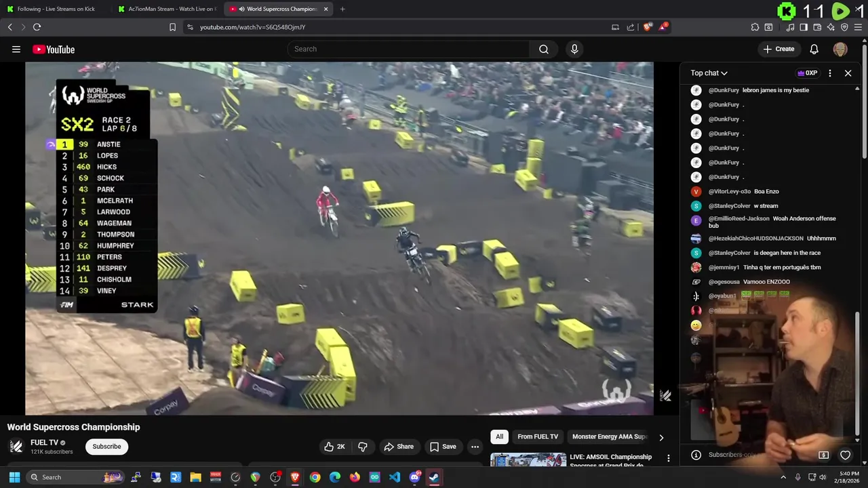Bookmark this page icon in address bar

pos(172,27)
